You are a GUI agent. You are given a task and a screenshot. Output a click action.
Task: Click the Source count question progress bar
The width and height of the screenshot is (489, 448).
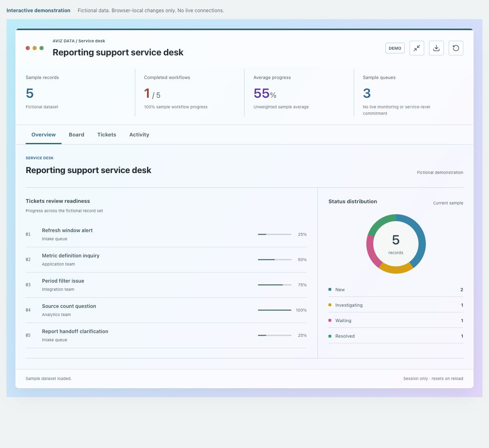coord(275,310)
